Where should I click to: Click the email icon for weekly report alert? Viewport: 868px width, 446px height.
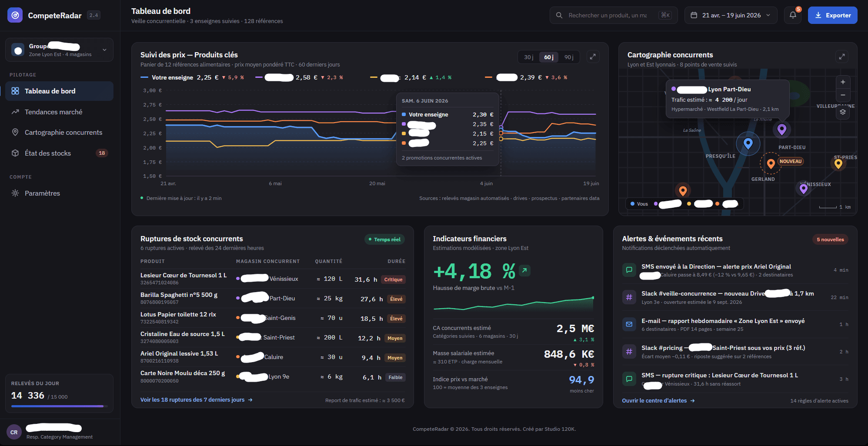click(x=629, y=324)
